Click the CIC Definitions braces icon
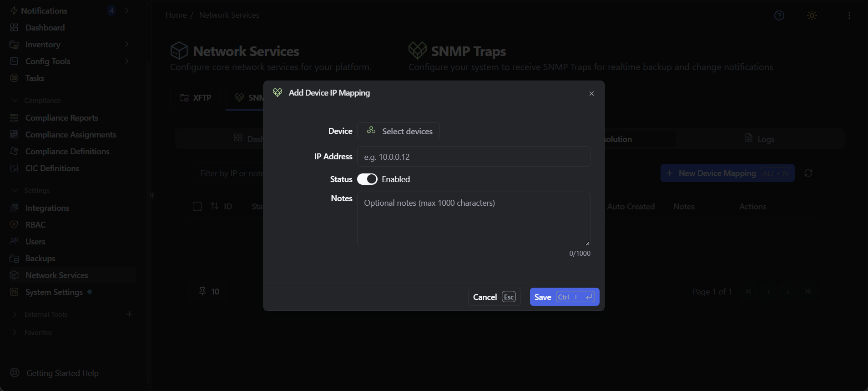Viewport: 868px width, 391px height. (14, 168)
